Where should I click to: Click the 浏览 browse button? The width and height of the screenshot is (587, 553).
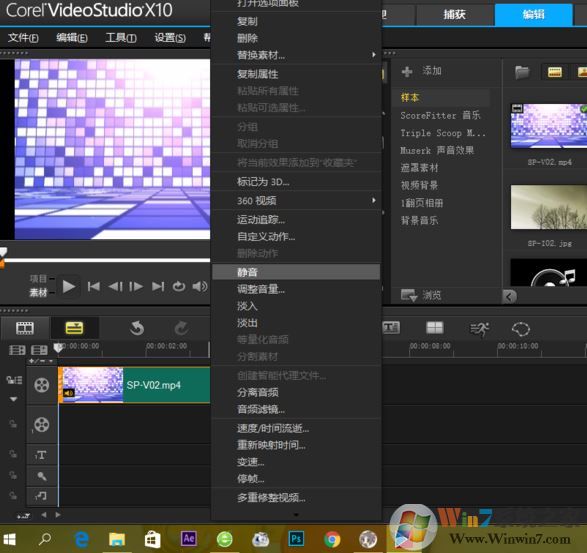pos(421,295)
